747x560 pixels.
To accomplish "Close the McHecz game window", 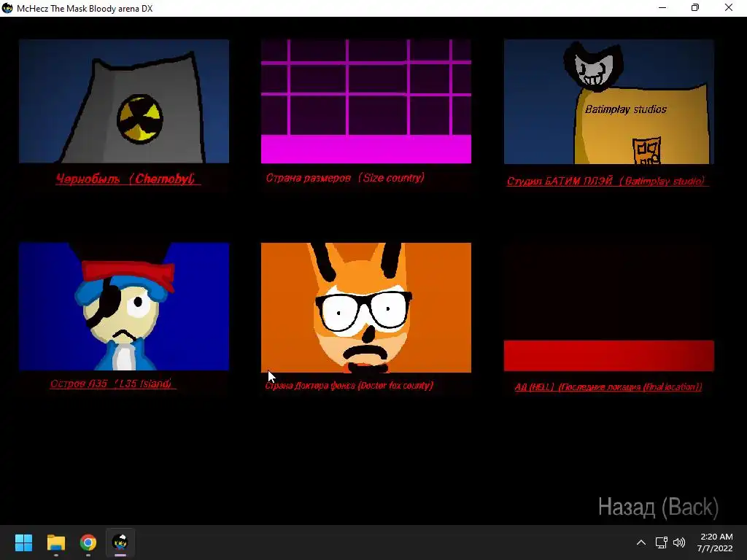I will tap(729, 8).
